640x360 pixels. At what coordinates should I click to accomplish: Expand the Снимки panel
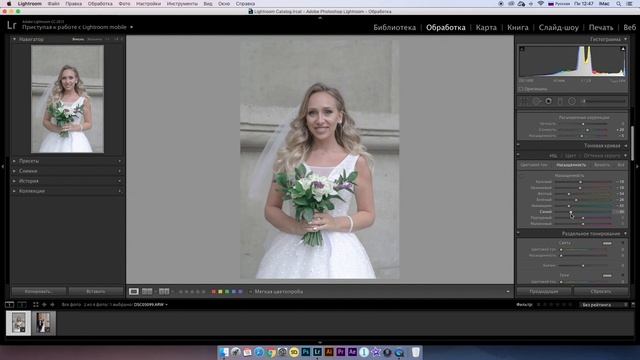pyautogui.click(x=15, y=171)
